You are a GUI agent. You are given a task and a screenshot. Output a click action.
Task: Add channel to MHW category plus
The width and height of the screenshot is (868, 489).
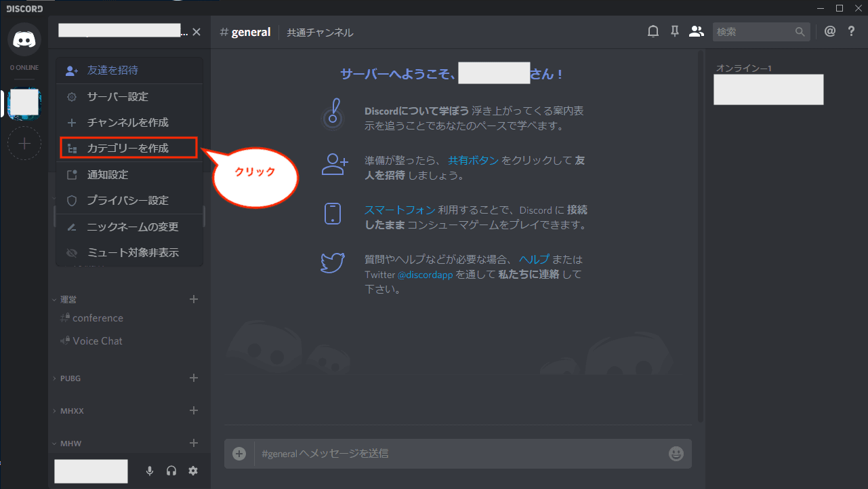[194, 443]
